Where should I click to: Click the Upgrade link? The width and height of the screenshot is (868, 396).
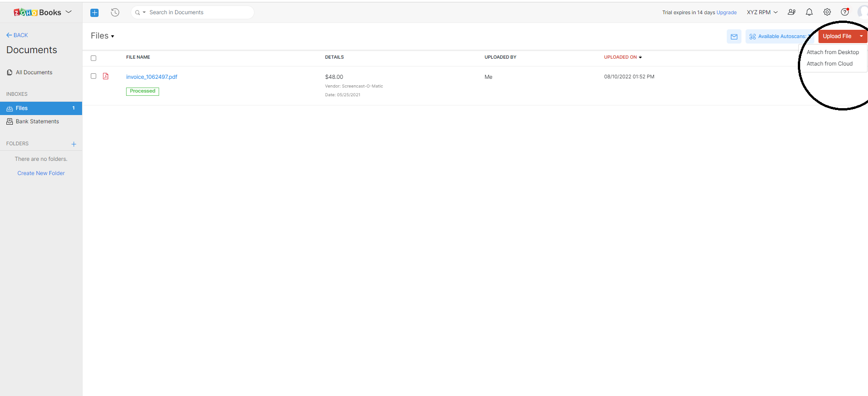pyautogui.click(x=726, y=12)
